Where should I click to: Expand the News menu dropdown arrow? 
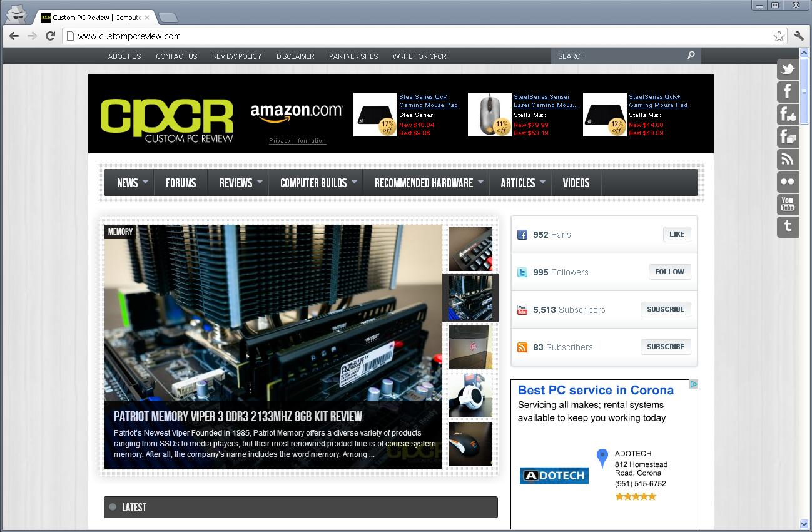pyautogui.click(x=145, y=182)
